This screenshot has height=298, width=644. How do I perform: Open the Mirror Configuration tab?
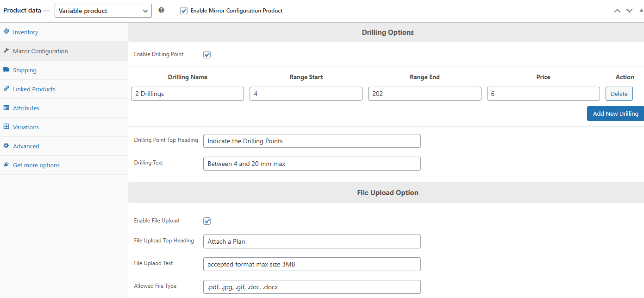point(64,51)
